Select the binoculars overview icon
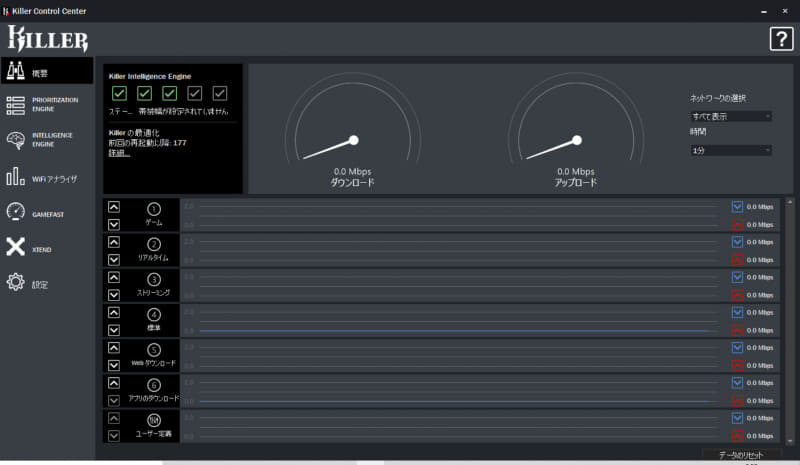Screen dimensions: 800x465 (x=15, y=71)
